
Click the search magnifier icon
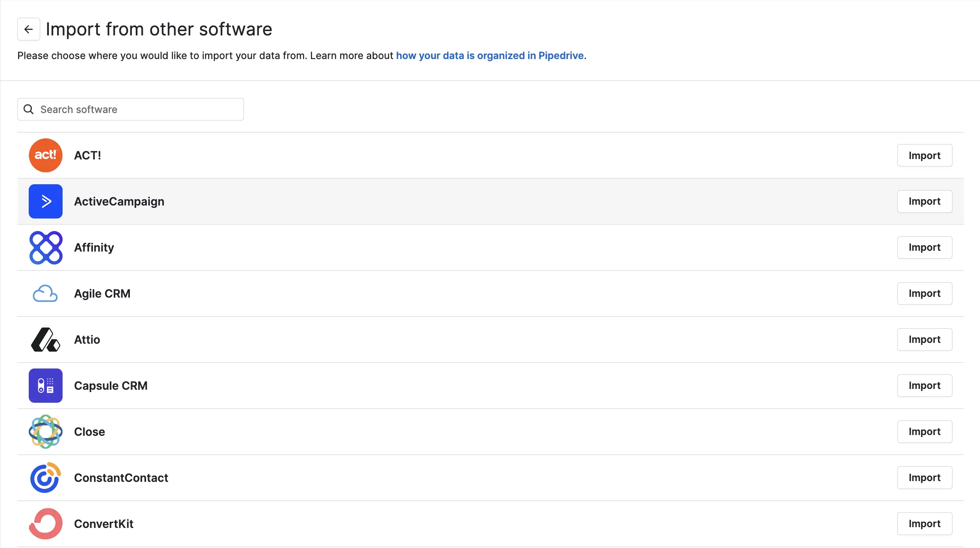tap(29, 109)
